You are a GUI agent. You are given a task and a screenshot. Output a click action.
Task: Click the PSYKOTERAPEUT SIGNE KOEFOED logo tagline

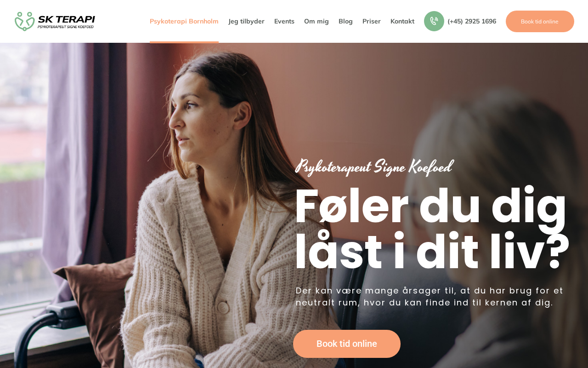(66, 27)
